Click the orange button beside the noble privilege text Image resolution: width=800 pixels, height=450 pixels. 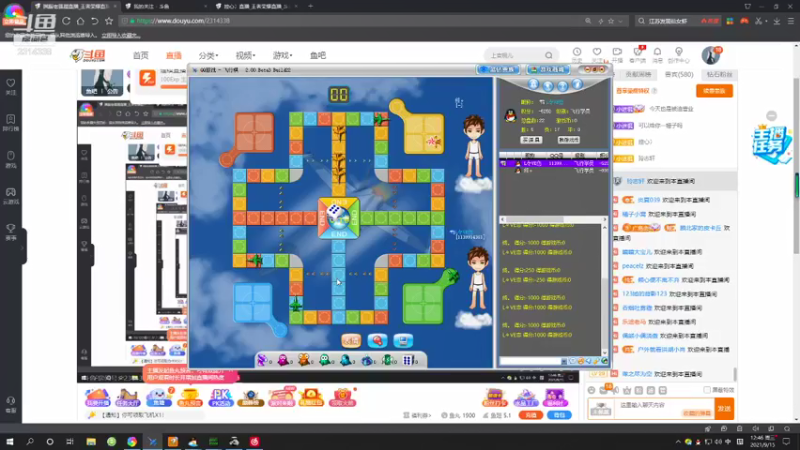pyautogui.click(x=714, y=91)
